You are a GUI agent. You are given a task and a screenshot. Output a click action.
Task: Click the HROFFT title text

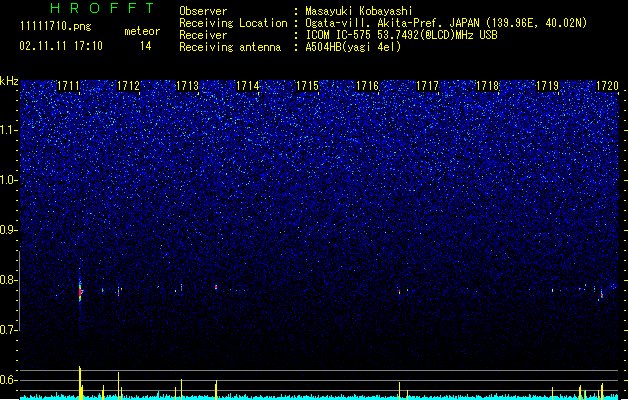click(103, 8)
